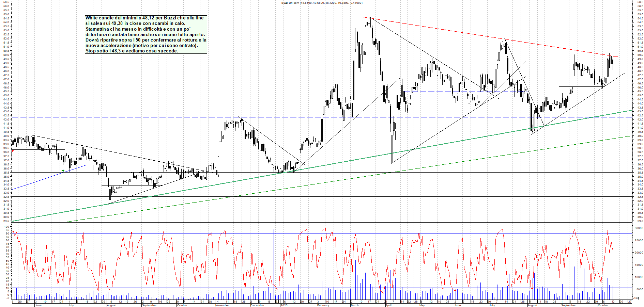Click the small green arrow marker
The width and height of the screenshot is (644, 307).
[x=63, y=171]
